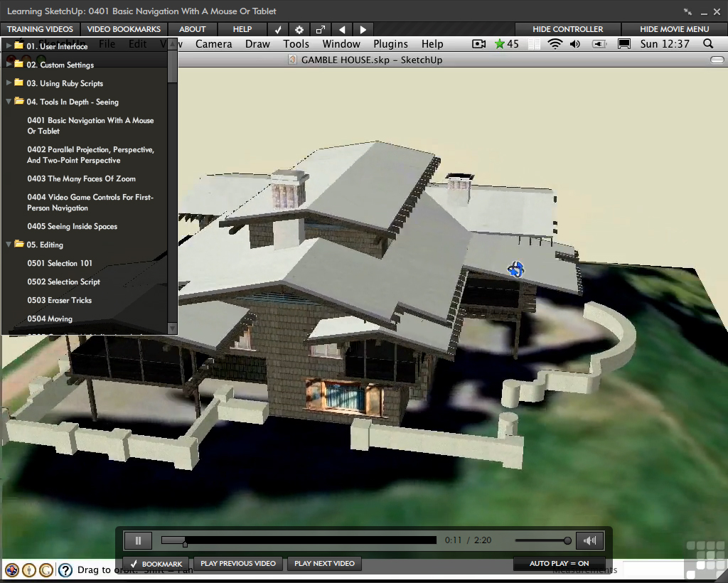Collapse the 04. Tools In Depth - Seeing arrow

coord(9,101)
